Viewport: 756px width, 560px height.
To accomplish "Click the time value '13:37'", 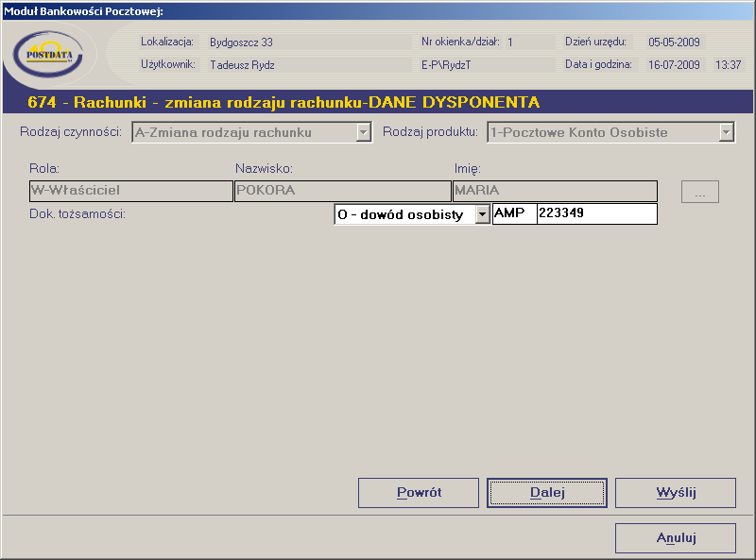I will coord(728,64).
